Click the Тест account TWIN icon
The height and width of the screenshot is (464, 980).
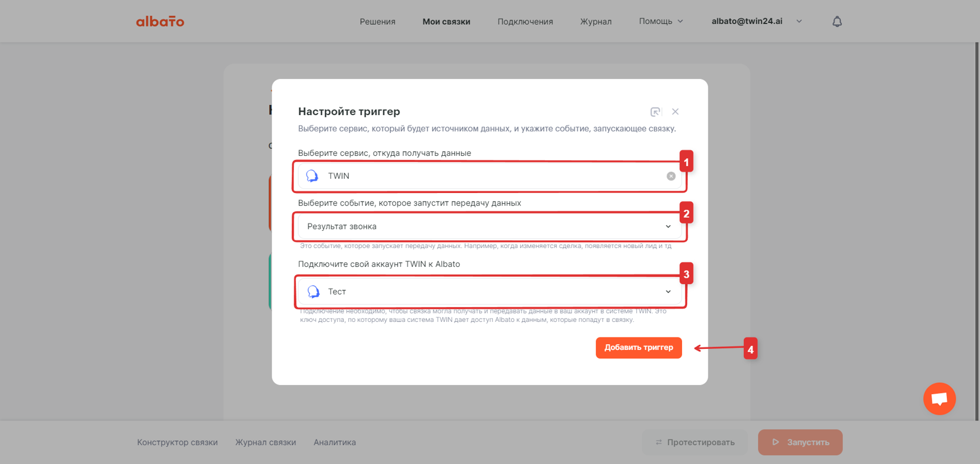click(x=313, y=292)
